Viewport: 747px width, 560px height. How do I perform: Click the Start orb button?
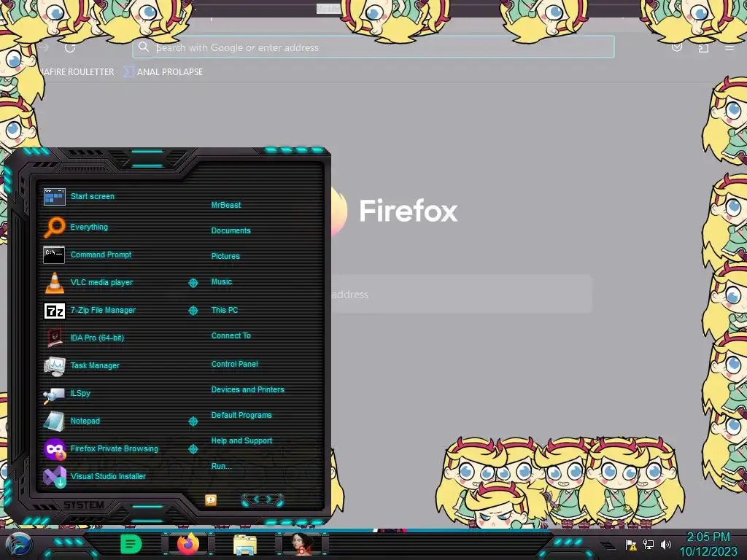[x=18, y=544]
